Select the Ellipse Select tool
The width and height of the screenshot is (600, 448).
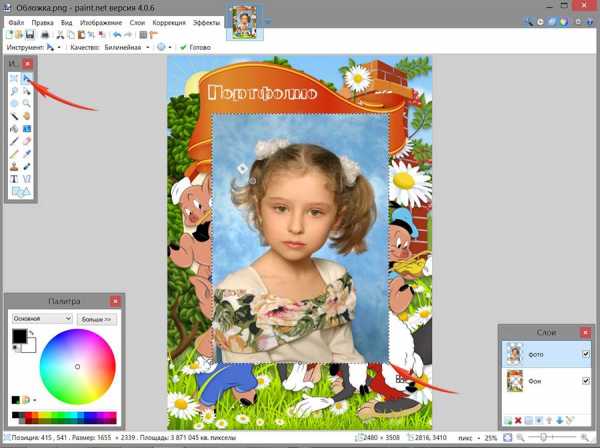click(14, 104)
